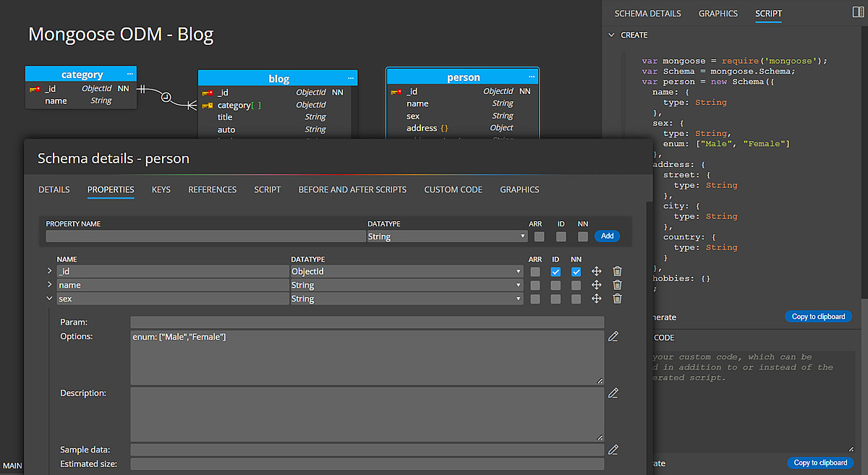Copy the generated script to clipboard
Screen dimensions: 868x475
point(818,316)
